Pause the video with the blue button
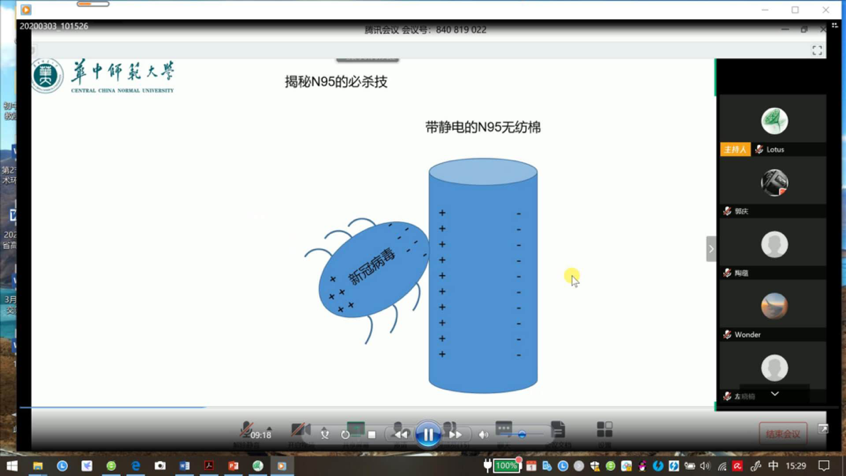The height and width of the screenshot is (476, 846). click(428, 434)
